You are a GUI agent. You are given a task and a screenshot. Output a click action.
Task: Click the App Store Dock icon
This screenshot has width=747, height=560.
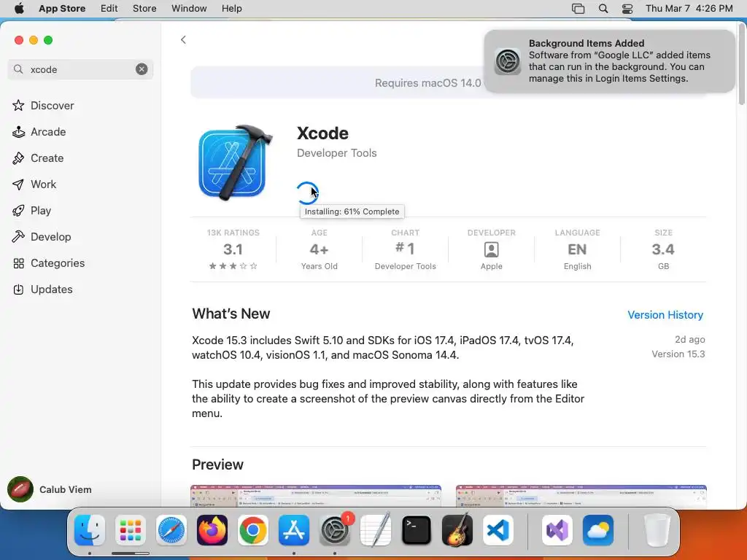point(294,530)
